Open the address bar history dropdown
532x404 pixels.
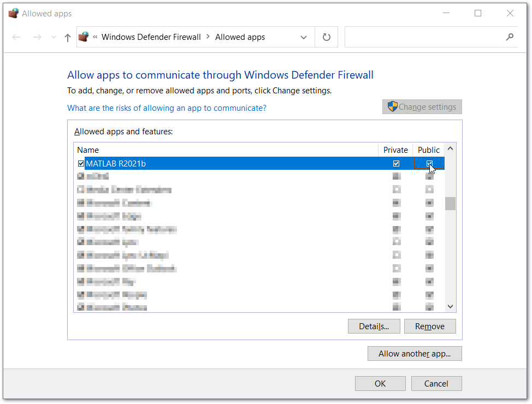point(304,37)
